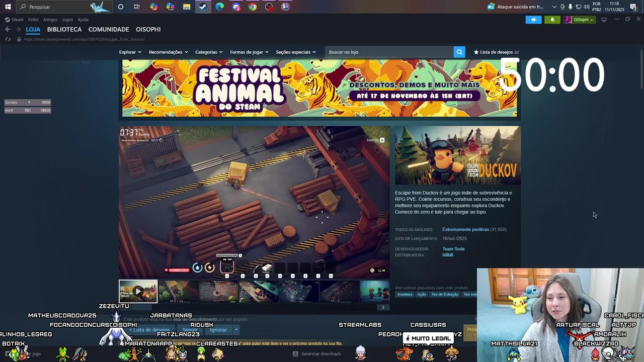The width and height of the screenshot is (644, 362).
Task: Go back with Steam's back arrow
Action: pyautogui.click(x=8, y=29)
